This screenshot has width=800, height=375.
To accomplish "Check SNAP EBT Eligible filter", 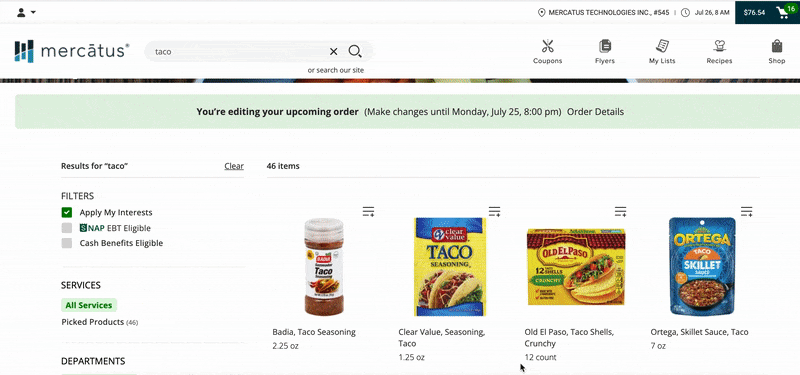I will click(67, 228).
